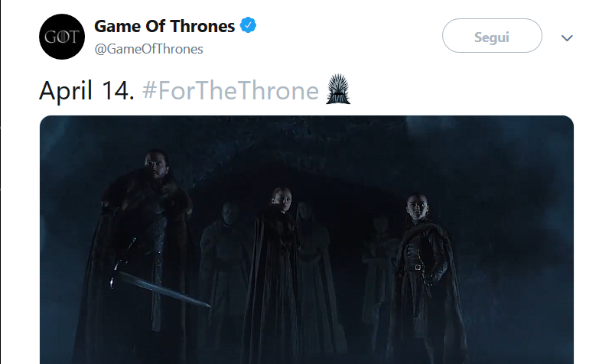Open the tweet options chevron menu
Screen dimensions: 612x364
(x=567, y=37)
